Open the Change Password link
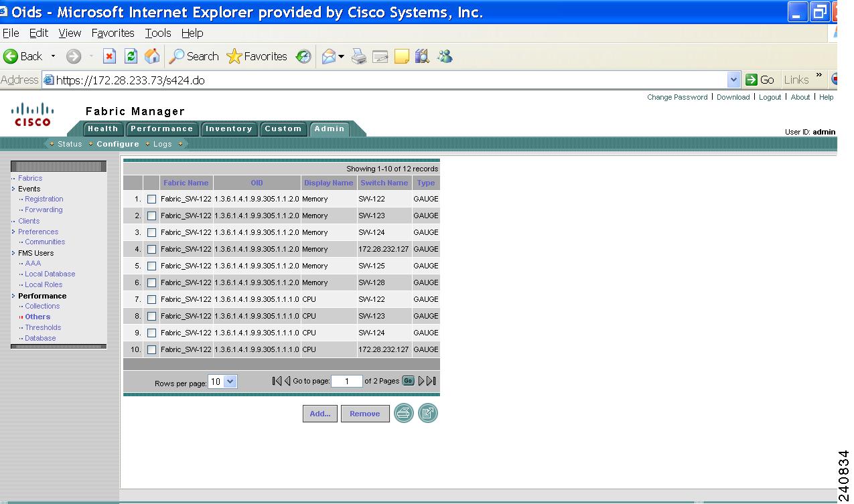 677,97
